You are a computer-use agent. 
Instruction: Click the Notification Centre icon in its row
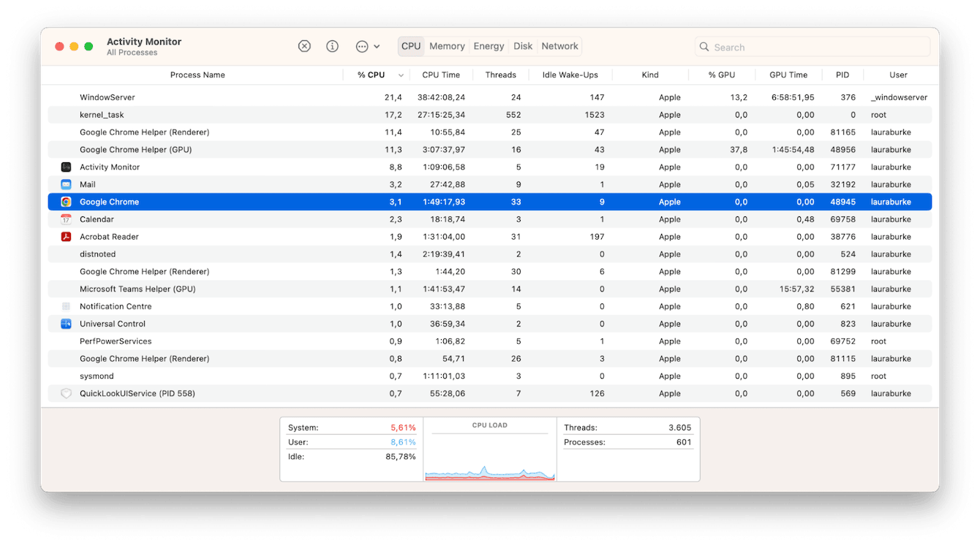pos(66,306)
